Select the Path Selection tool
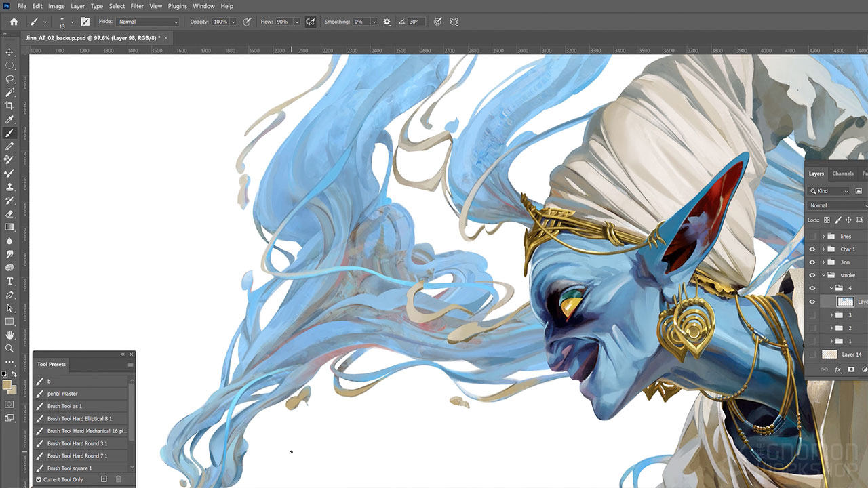This screenshot has width=868, height=488. 9,308
